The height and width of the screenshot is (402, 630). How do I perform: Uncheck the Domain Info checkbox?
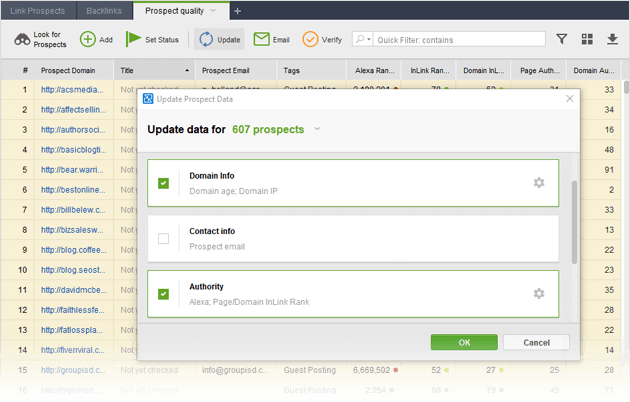pyautogui.click(x=164, y=183)
